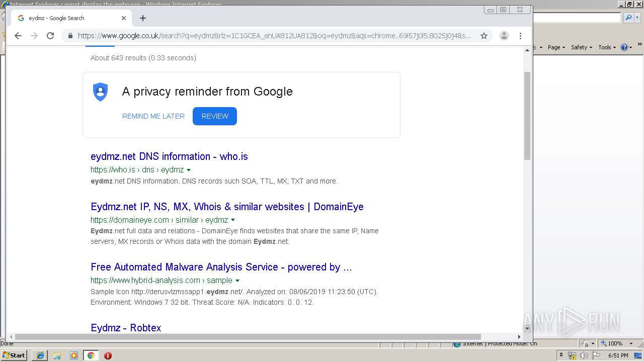Screen dimensions: 644x362
Task: Open the Safety menu in Internet Explorer
Action: coord(581,47)
